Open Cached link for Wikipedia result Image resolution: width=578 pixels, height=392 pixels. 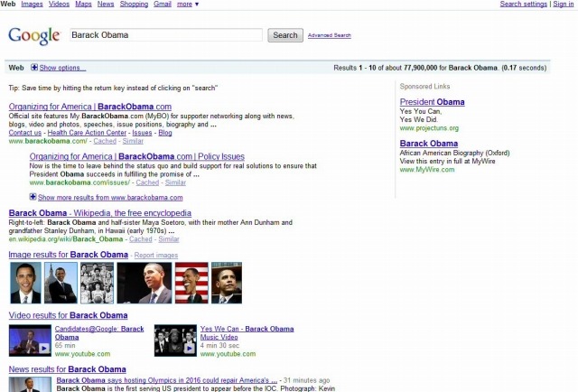(x=141, y=239)
